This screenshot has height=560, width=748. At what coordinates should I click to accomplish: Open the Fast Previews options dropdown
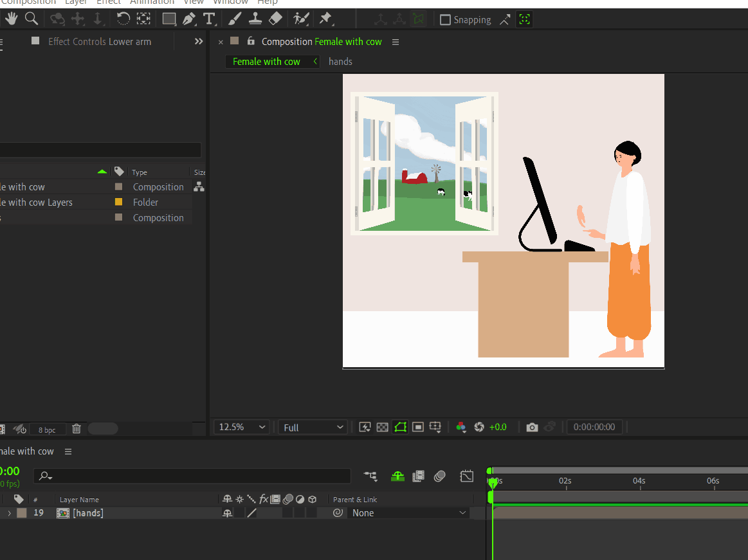365,427
